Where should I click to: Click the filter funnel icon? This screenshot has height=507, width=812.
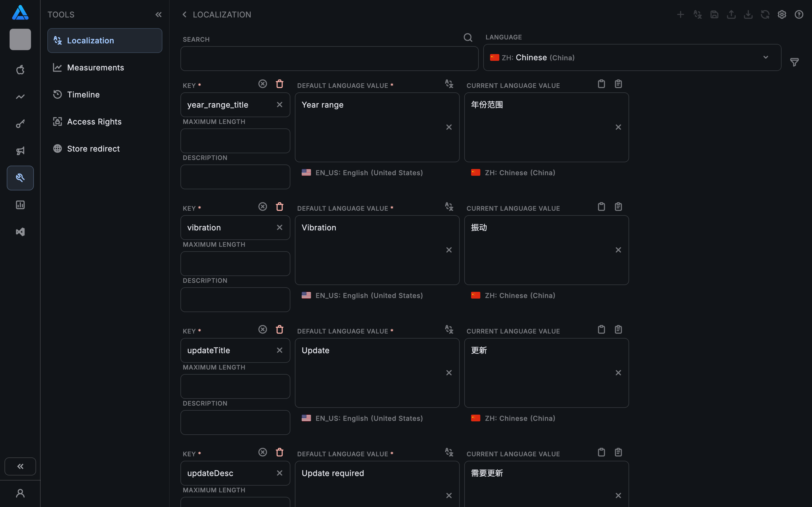794,62
